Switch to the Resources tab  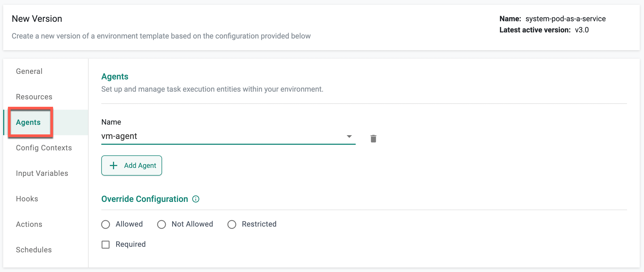tap(34, 97)
